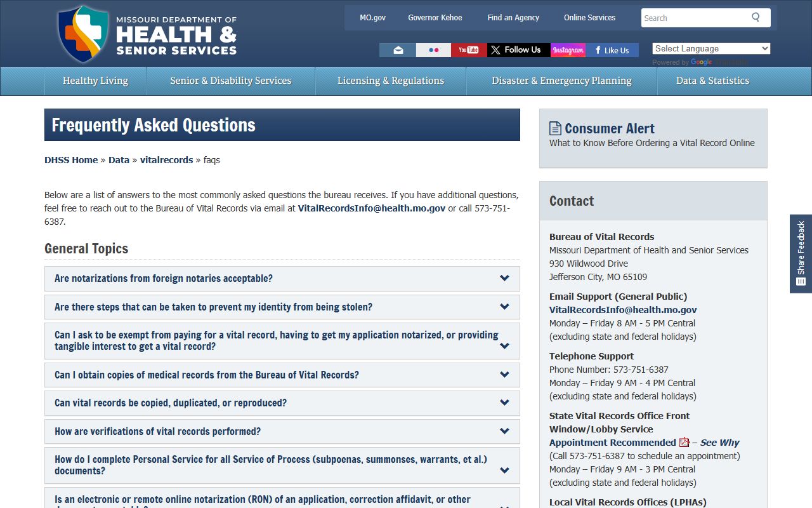Expand 'Are notarizations from foreign notaries acceptable?'
This screenshot has height=508, width=812.
(x=282, y=279)
